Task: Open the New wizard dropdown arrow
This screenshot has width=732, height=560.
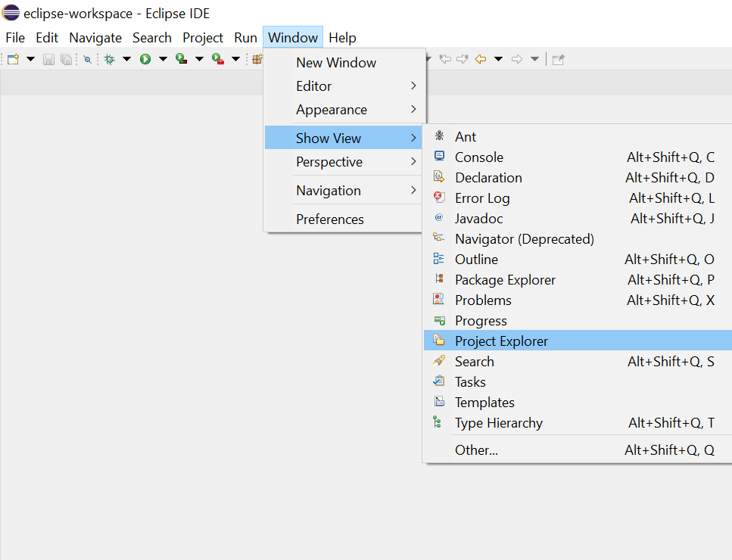Action: coord(31,59)
